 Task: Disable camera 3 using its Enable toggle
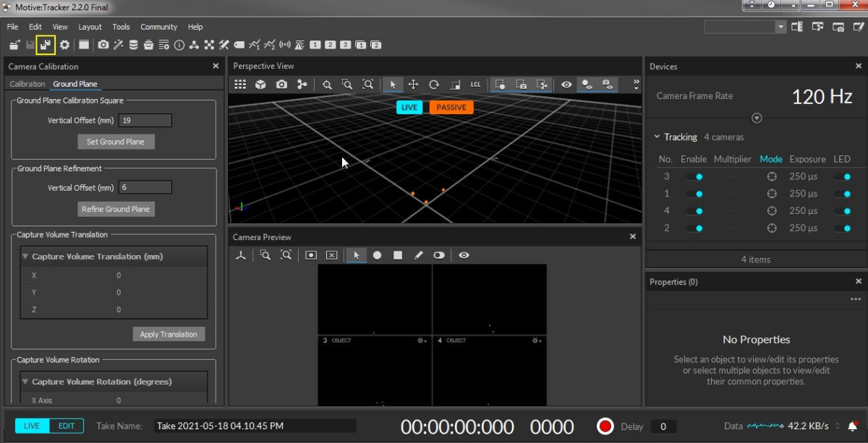pos(694,176)
